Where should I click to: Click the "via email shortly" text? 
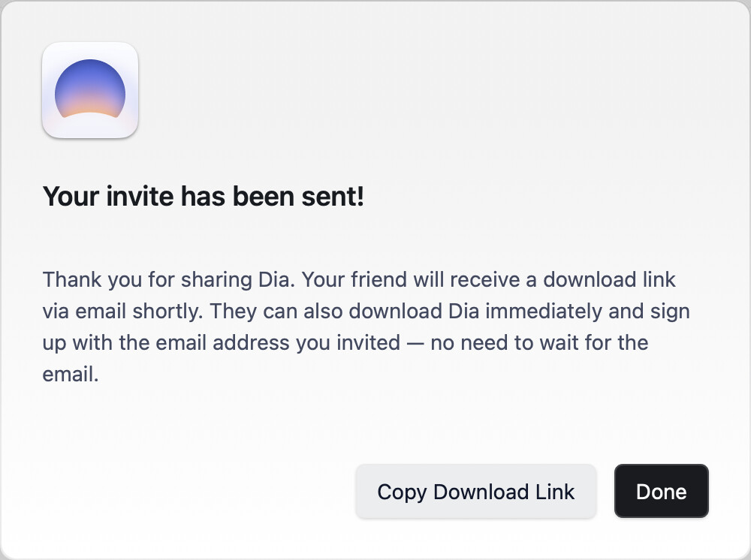coord(120,311)
